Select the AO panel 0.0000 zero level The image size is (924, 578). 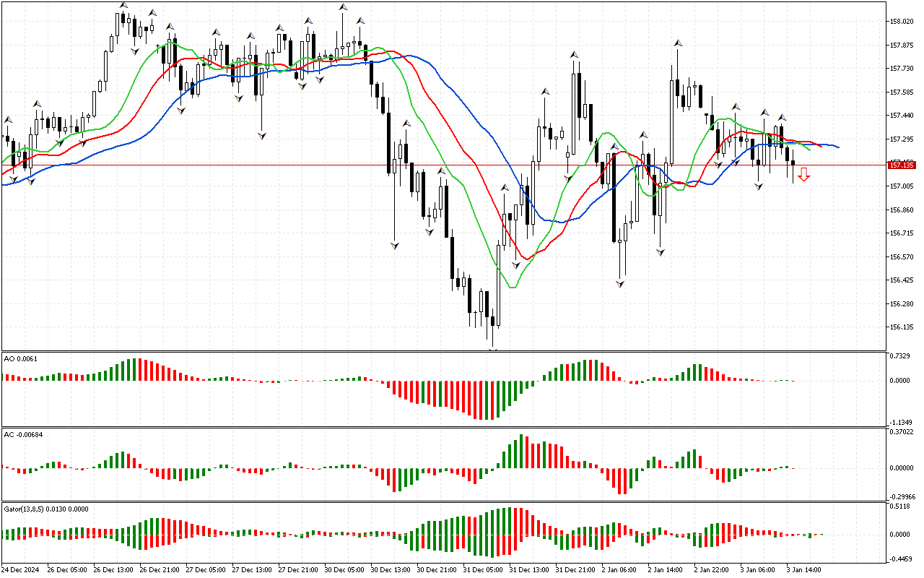(x=901, y=381)
